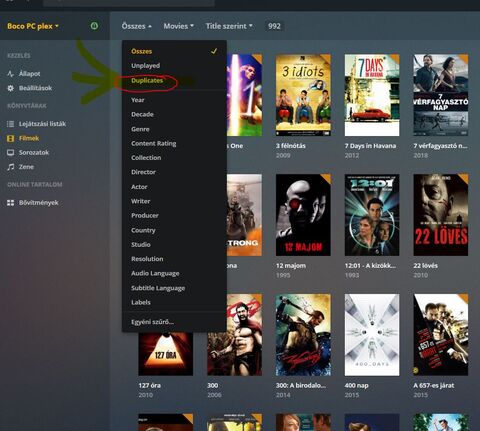480x431 pixels.
Task: Click the 992 item count badge
Action: tap(274, 26)
